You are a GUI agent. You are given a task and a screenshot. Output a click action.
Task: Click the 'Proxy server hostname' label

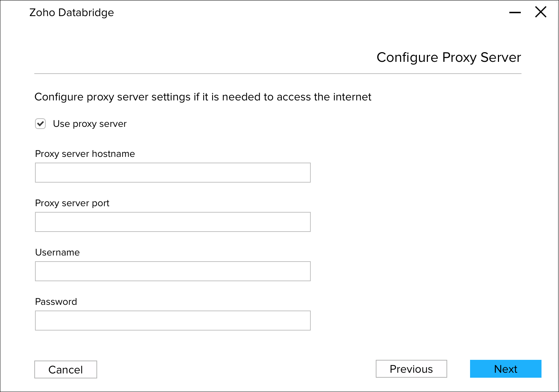[x=85, y=154]
